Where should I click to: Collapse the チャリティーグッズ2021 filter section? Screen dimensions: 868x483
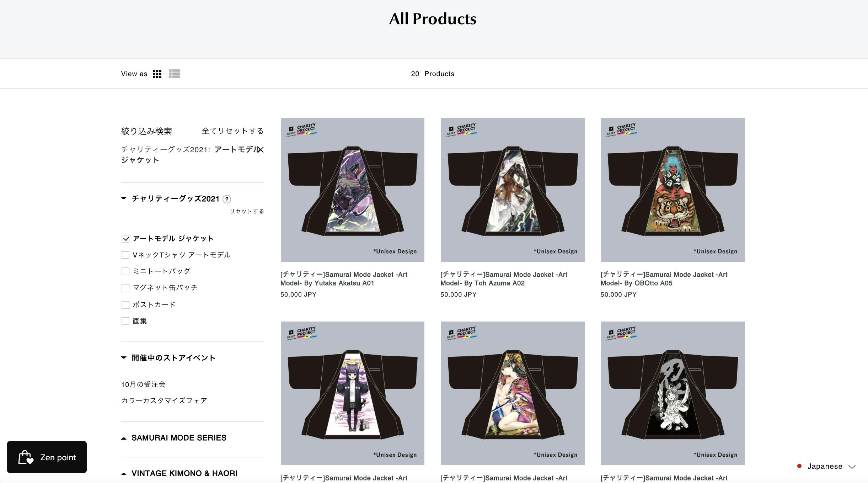[124, 198]
